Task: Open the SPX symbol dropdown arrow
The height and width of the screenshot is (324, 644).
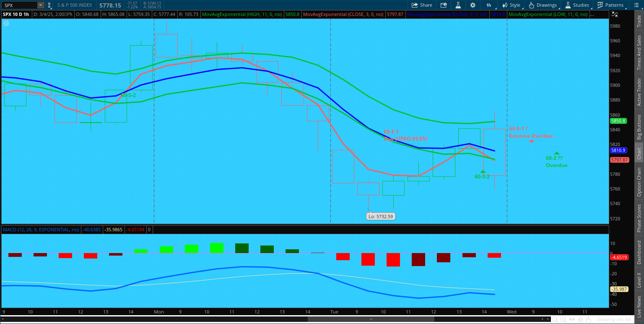Action: pyautogui.click(x=40, y=5)
